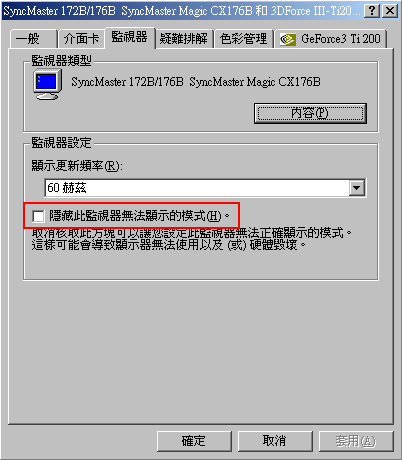Click the blue monitor icon
This screenshot has width=402, height=460.
coord(48,84)
